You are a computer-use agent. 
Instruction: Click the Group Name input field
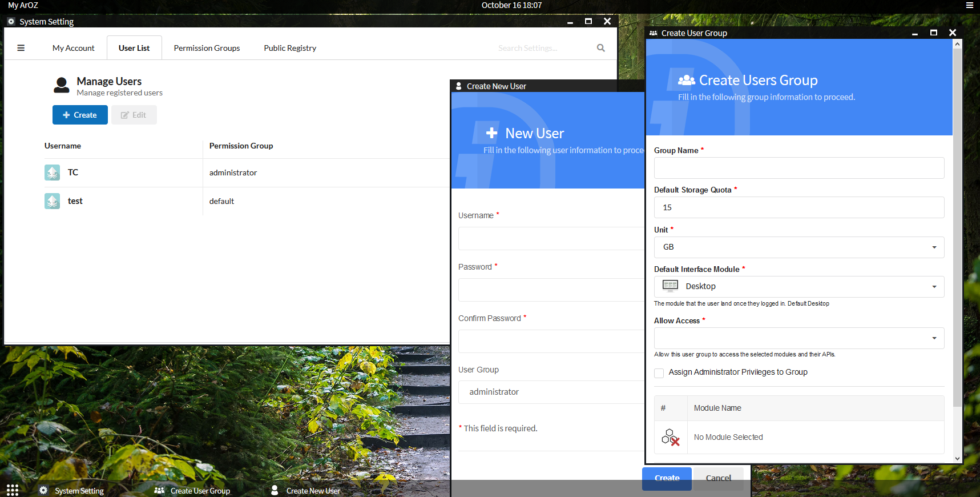click(x=798, y=168)
